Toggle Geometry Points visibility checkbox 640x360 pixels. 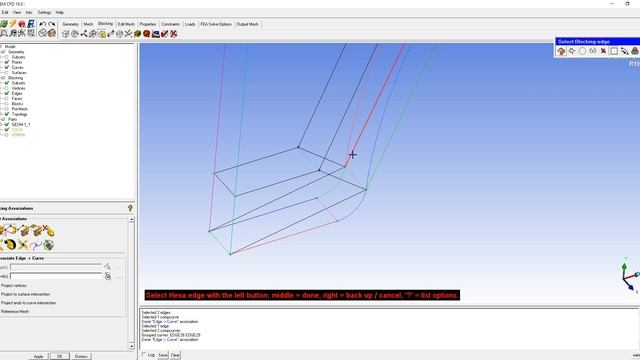pyautogui.click(x=7, y=62)
